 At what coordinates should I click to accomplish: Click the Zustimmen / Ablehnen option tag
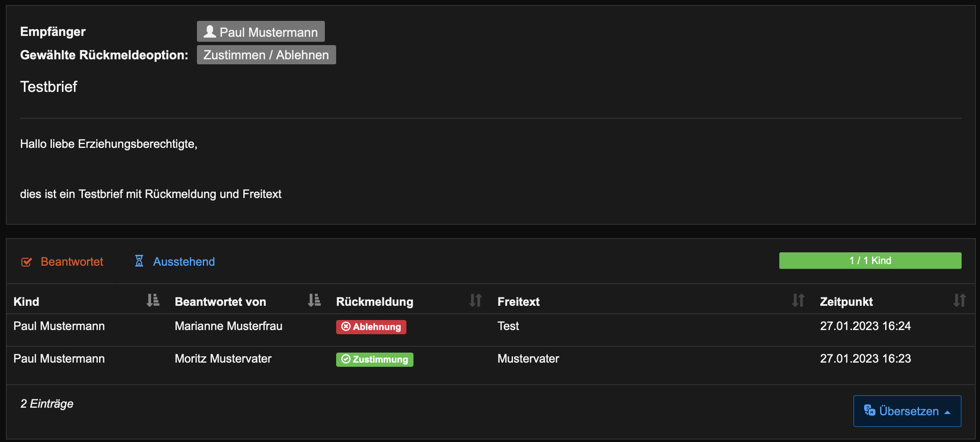pos(266,55)
